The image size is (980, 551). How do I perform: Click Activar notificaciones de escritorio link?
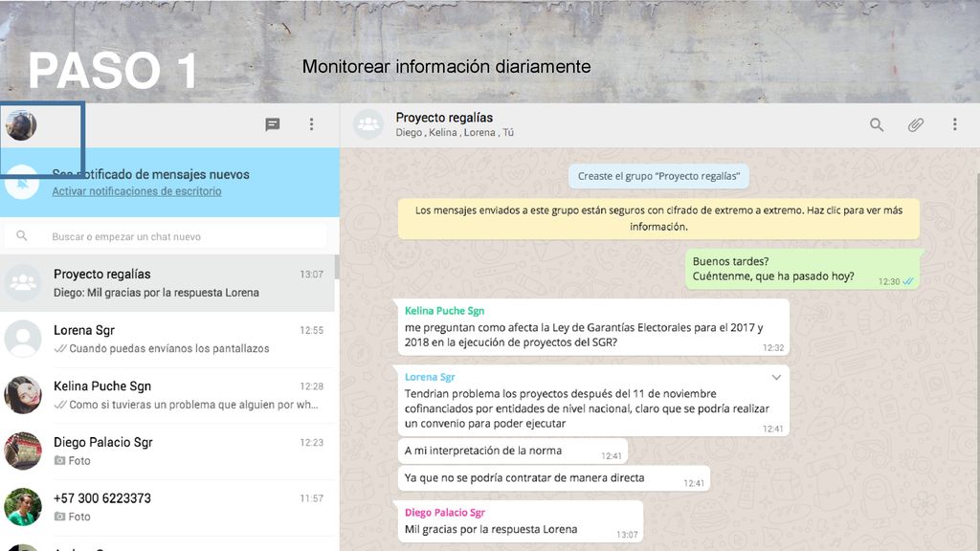pyautogui.click(x=137, y=191)
